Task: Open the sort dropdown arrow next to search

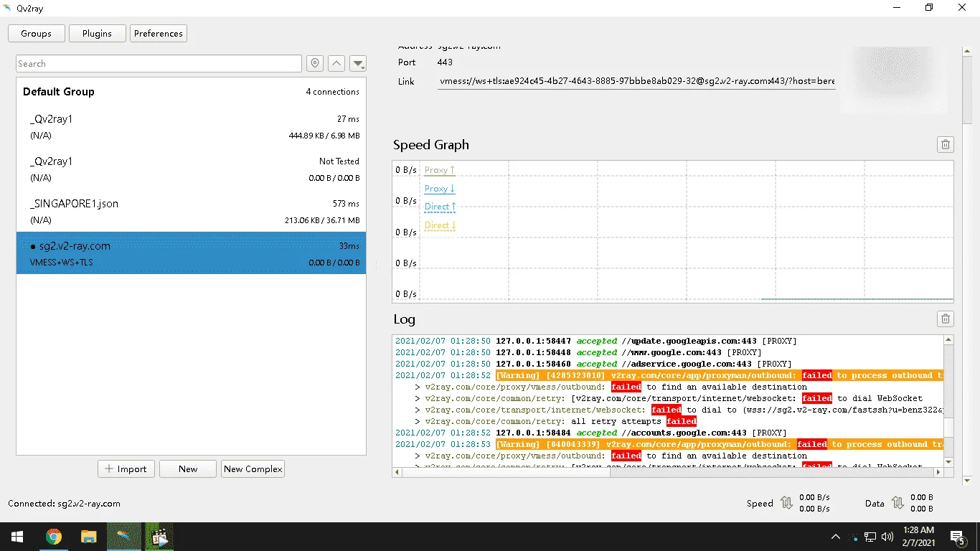Action: point(358,63)
